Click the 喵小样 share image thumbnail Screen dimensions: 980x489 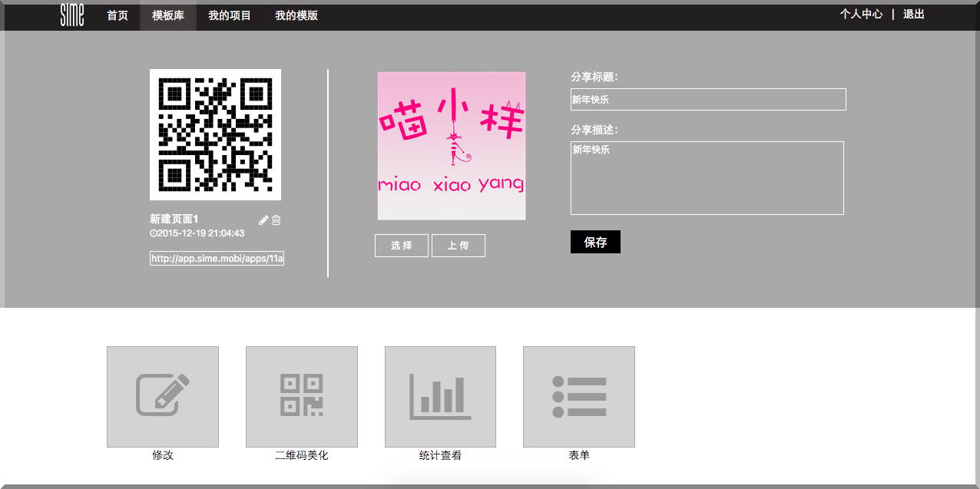pyautogui.click(x=451, y=145)
